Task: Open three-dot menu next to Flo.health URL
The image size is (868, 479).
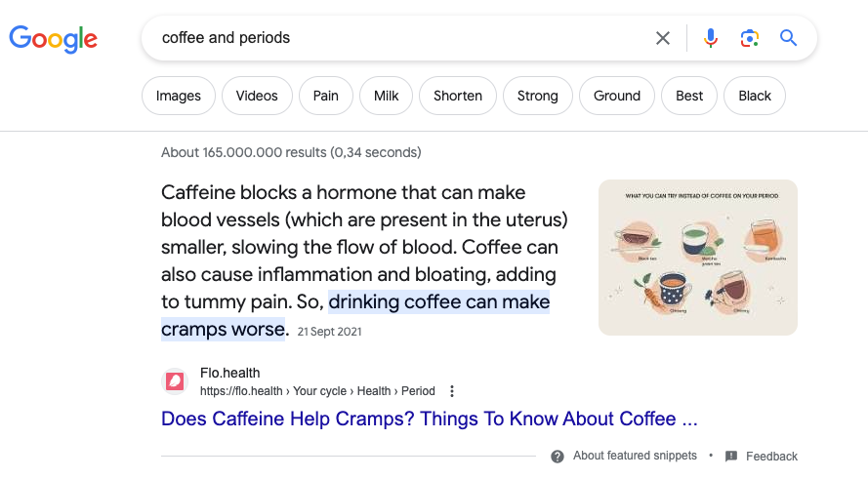Action: pyautogui.click(x=452, y=391)
